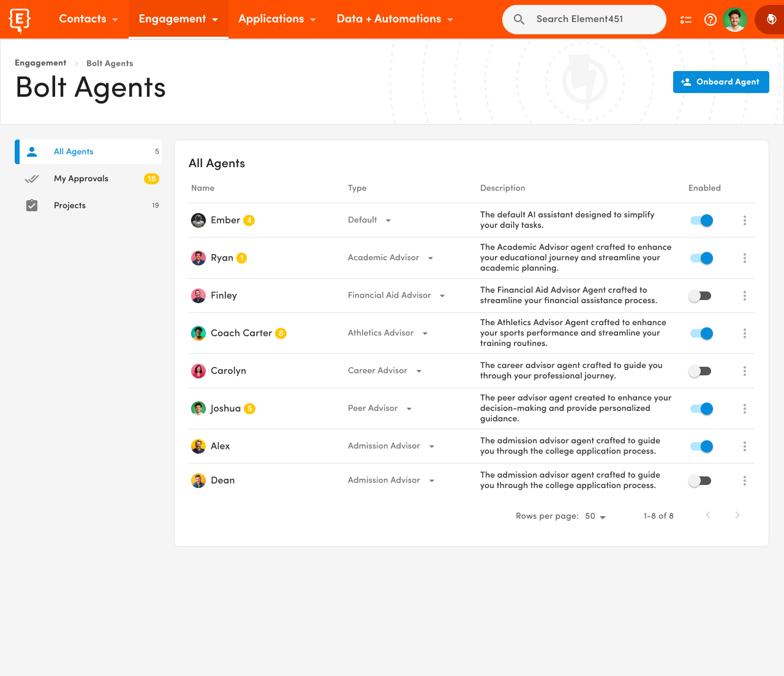The width and height of the screenshot is (784, 676).
Task: Click the Element451 logo icon
Action: coord(19,19)
